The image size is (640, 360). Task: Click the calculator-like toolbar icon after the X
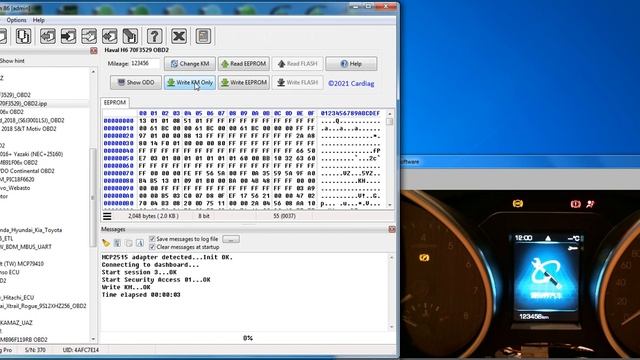pos(203,36)
